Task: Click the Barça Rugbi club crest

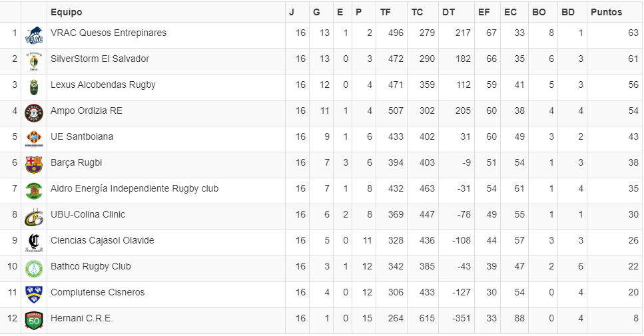Action: pos(33,164)
